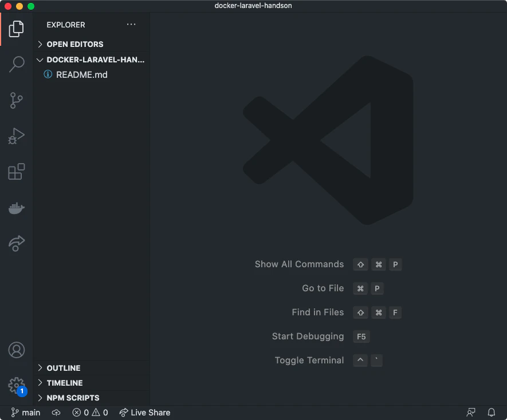This screenshot has height=420, width=507.
Task: Open Manage settings gear with badge
Action: 16,385
